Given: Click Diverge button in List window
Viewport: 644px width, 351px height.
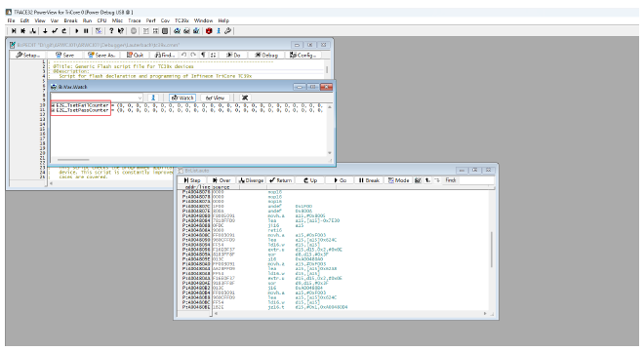Looking at the screenshot, I should [x=251, y=180].
